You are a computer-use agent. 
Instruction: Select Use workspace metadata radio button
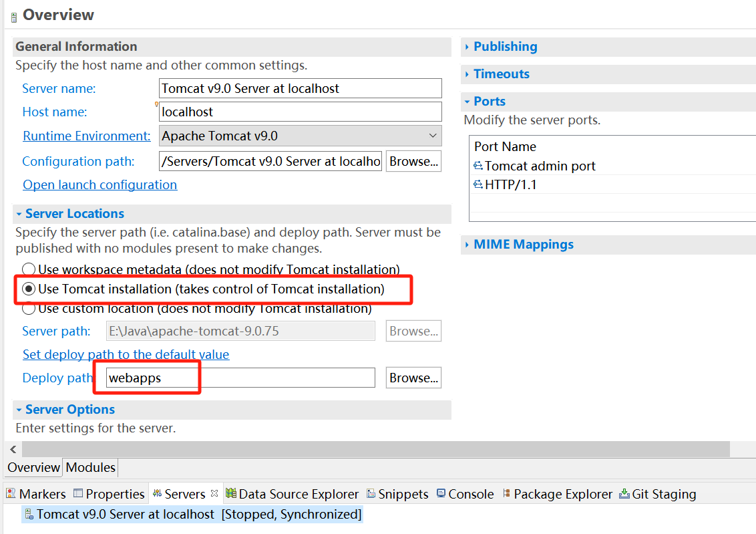click(x=29, y=269)
